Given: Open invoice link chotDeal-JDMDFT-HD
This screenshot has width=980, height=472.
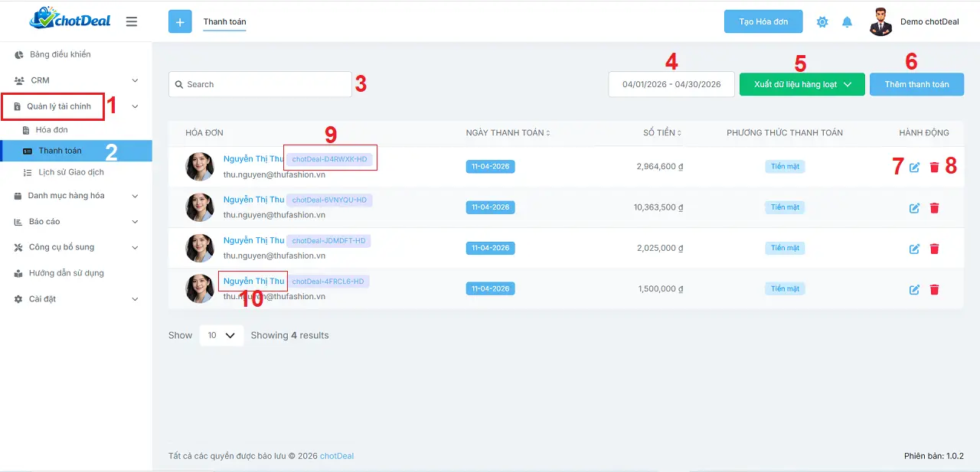Looking at the screenshot, I should [x=329, y=241].
